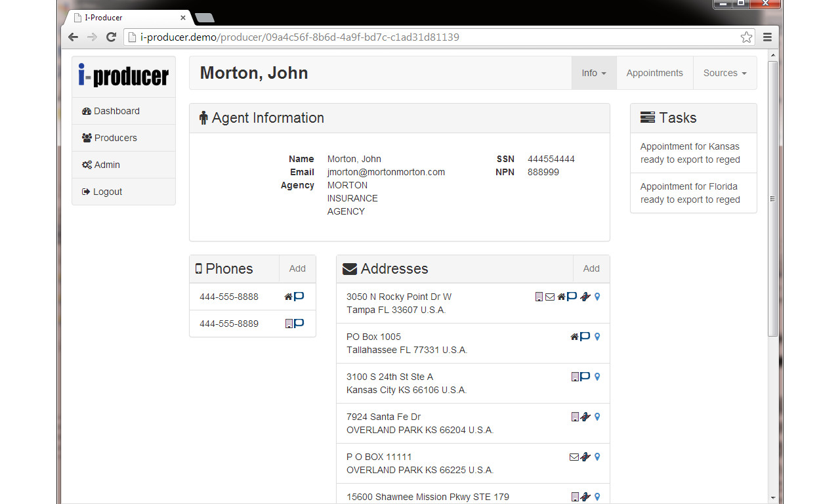Click the building icon beside phone 444-555-8889
Image resolution: width=840 pixels, height=504 pixels.
pos(289,324)
